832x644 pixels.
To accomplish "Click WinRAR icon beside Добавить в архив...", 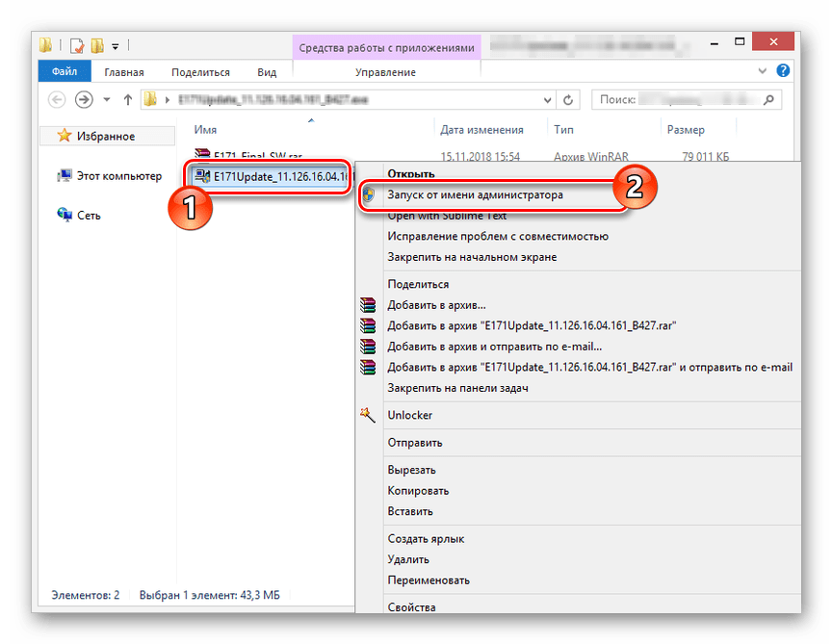I will tap(368, 304).
